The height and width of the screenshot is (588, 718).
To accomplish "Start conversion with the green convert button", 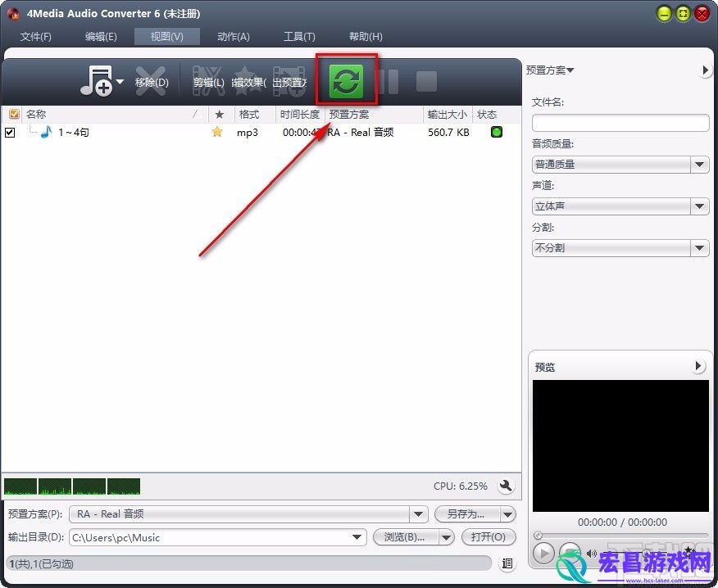I will (x=346, y=81).
